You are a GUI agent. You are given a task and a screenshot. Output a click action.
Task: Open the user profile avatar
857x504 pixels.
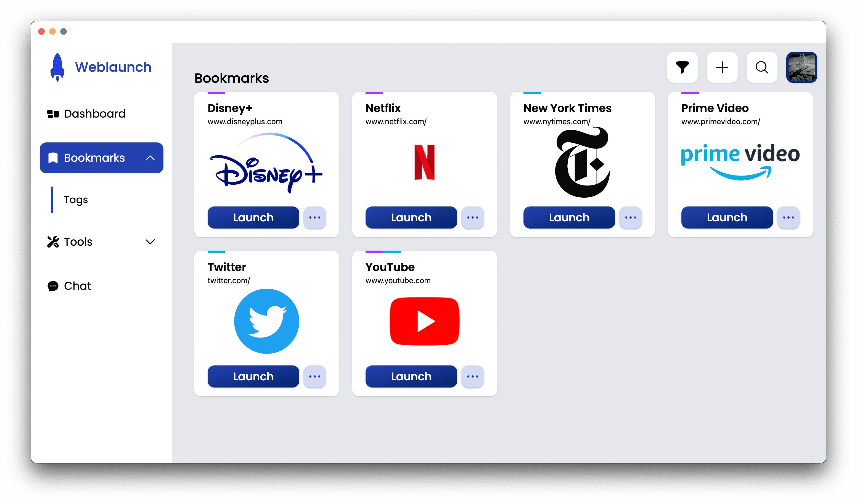click(x=802, y=67)
